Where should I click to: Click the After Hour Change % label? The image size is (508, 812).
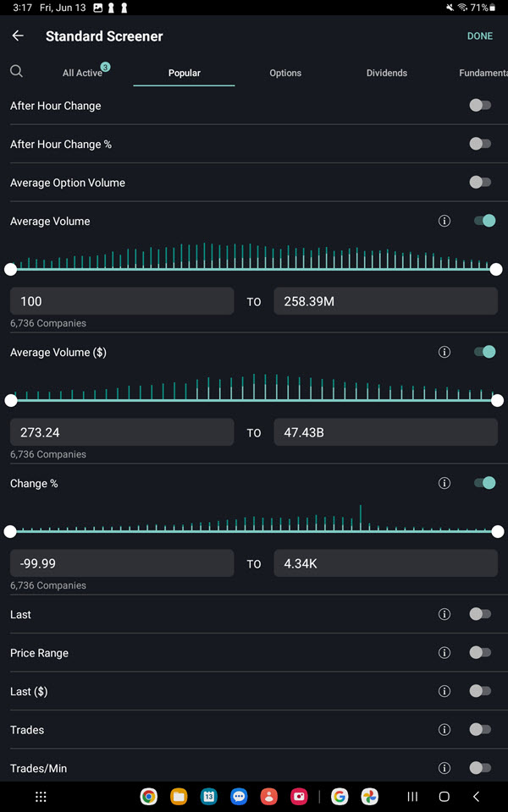click(x=61, y=145)
